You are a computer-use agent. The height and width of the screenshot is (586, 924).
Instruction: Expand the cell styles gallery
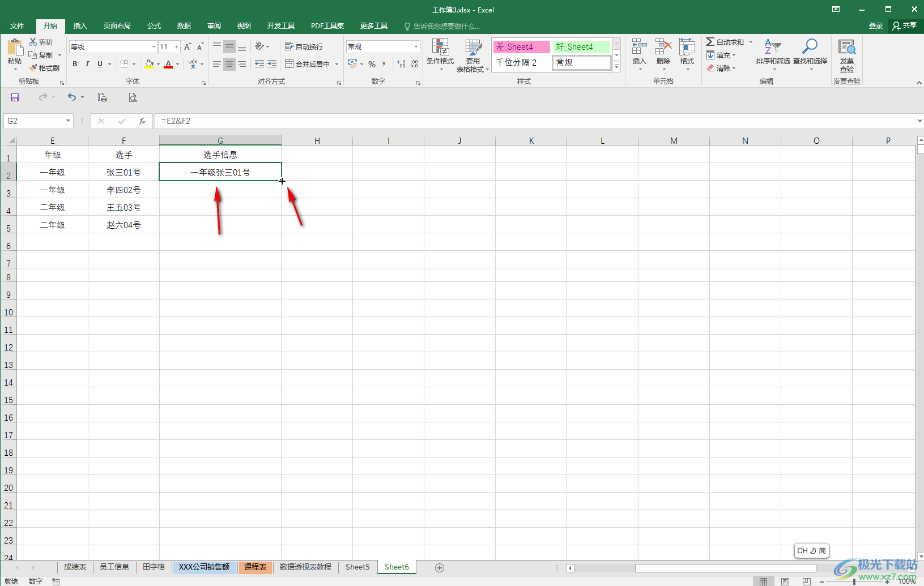(617, 67)
